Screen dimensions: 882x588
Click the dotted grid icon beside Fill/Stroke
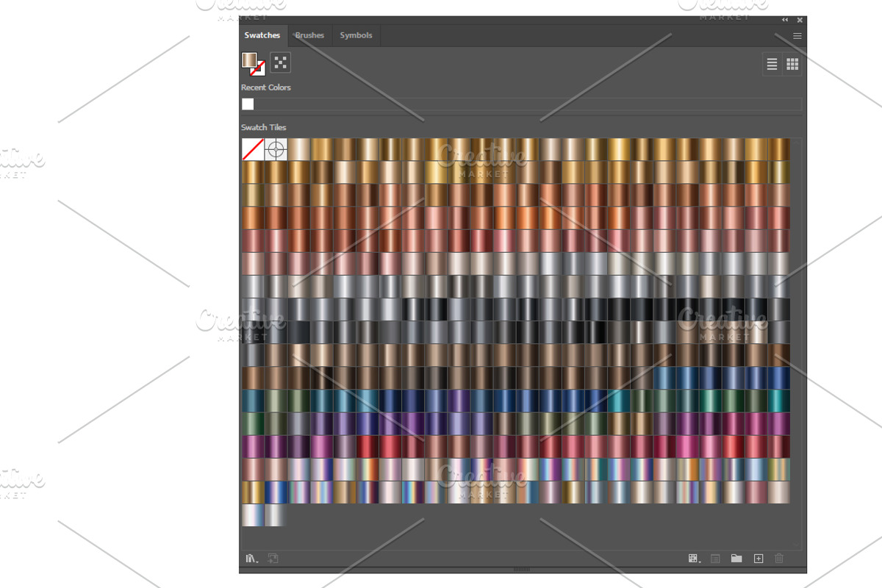point(280,62)
